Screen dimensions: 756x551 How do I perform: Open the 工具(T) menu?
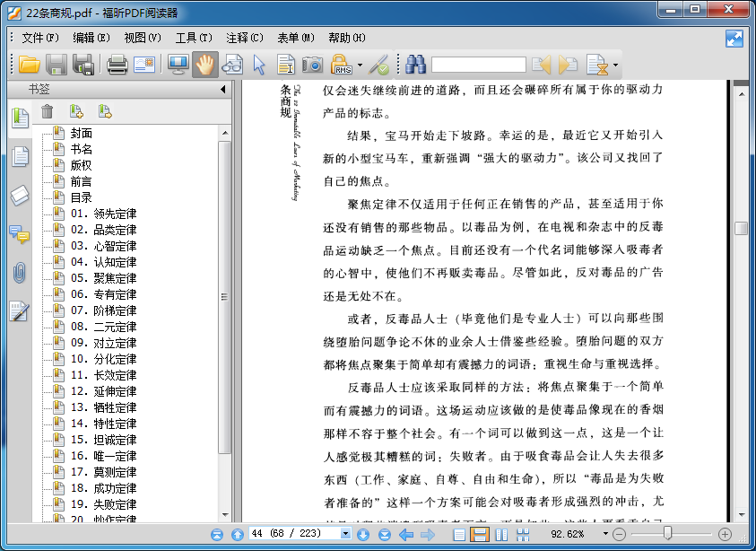[x=194, y=38]
